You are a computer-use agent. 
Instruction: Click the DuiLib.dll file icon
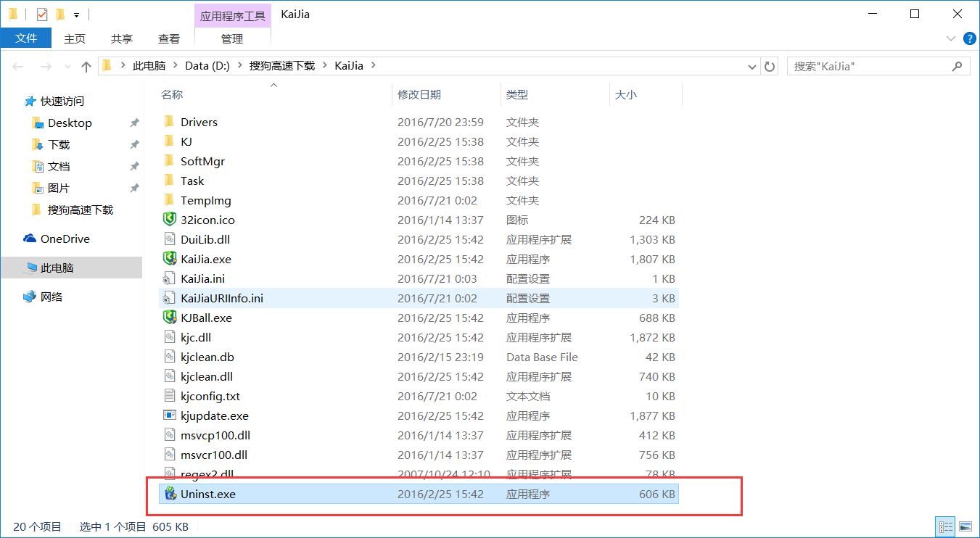(x=169, y=239)
